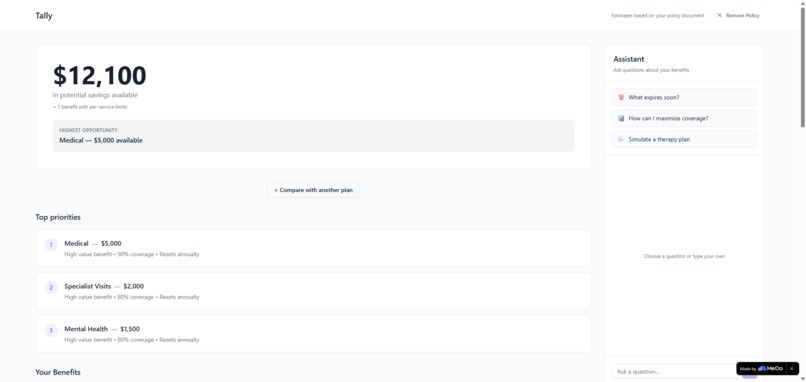Open the Tally logo link
The height and width of the screenshot is (382, 806).
click(x=44, y=15)
